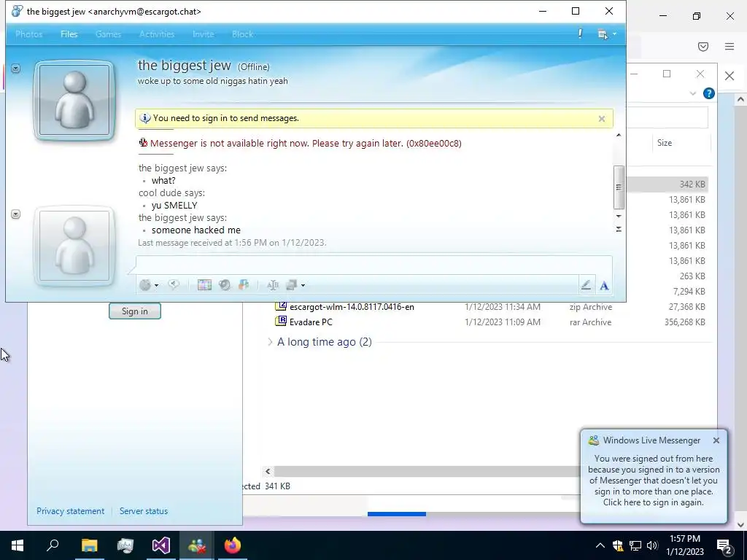Open the Activities menu
The image size is (747, 560).
[x=157, y=34]
